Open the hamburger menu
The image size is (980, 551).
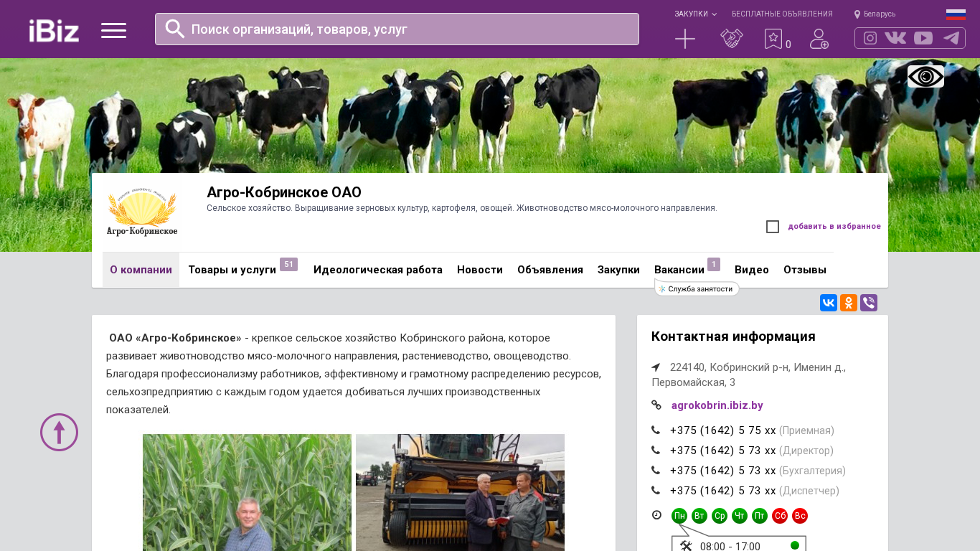click(x=113, y=30)
